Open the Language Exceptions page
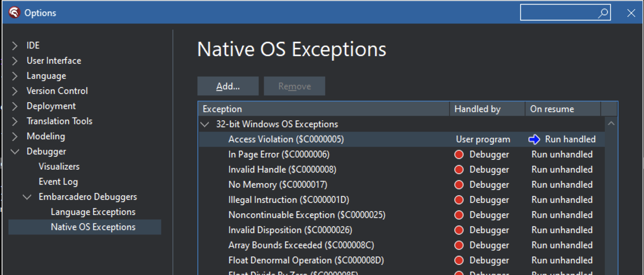Image resolution: width=644 pixels, height=275 pixels. 93,212
